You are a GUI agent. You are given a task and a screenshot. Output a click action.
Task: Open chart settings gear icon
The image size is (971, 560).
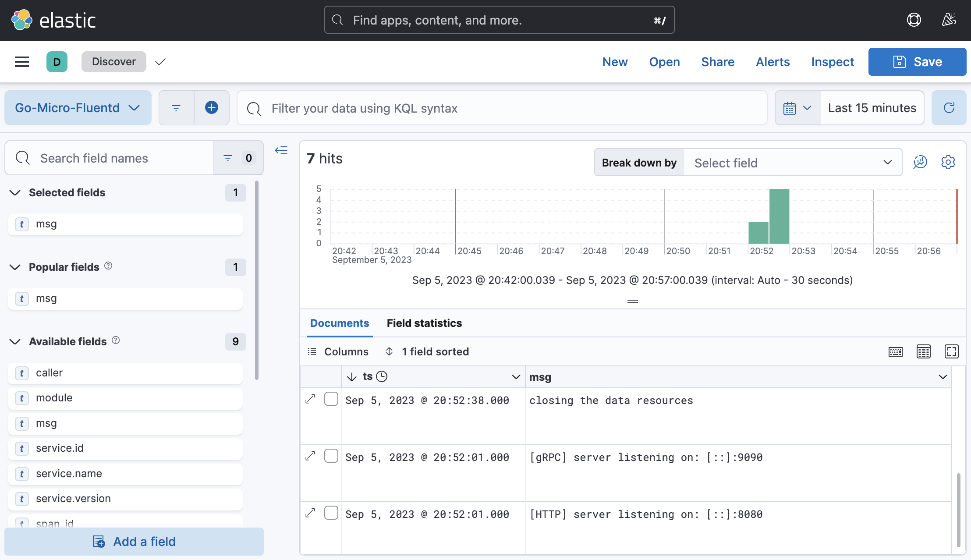coord(948,162)
